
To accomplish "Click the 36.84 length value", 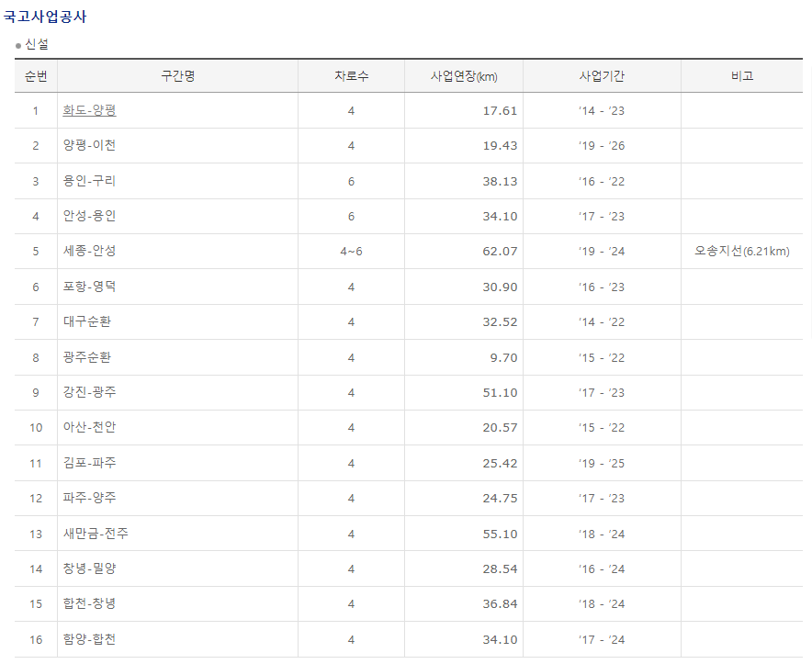I will coord(501,604).
